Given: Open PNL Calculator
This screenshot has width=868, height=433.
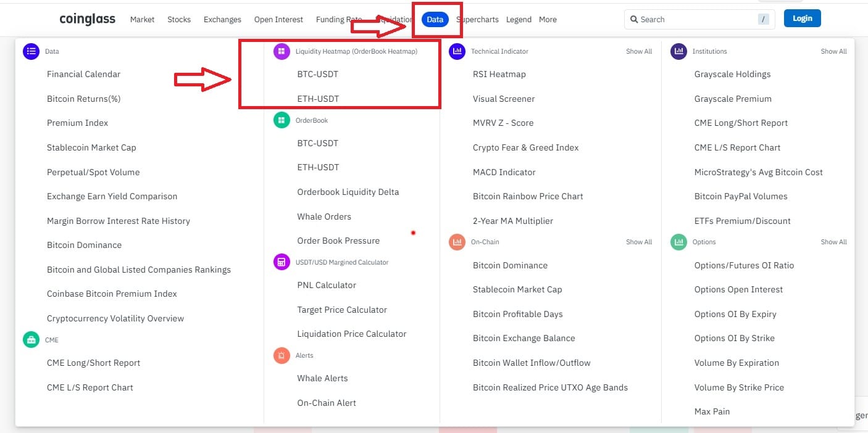Looking at the screenshot, I should (x=327, y=285).
